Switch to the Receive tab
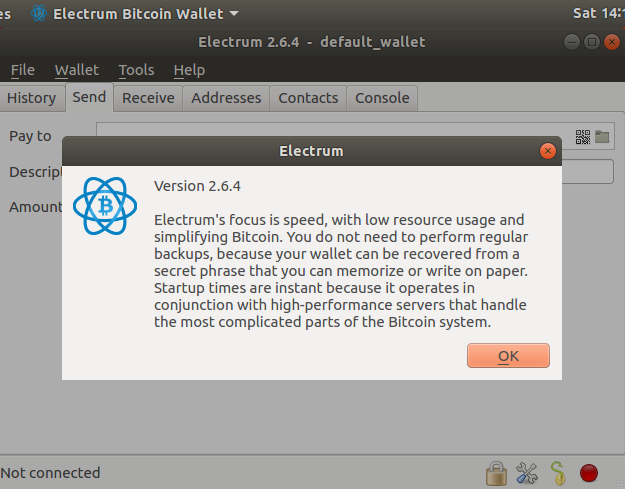 coord(148,98)
